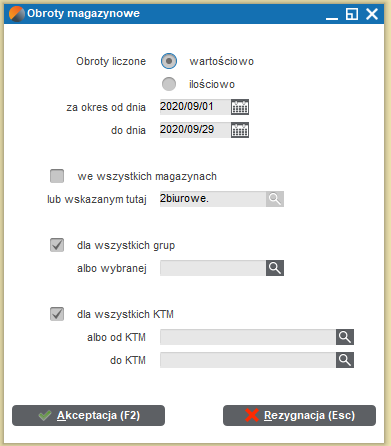391x446 pixels.
Task: Cancel using Rezygnacja (Esc) button
Action: tap(299, 415)
